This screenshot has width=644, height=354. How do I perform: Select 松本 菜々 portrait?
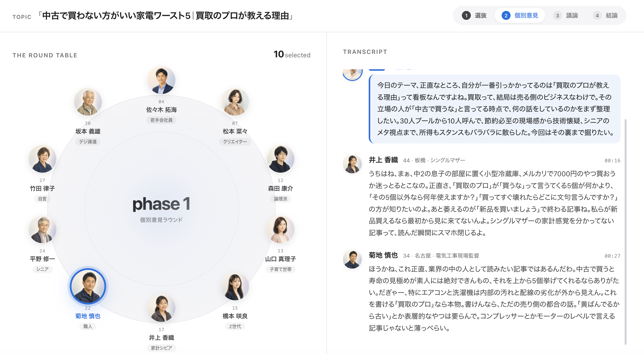tap(235, 102)
